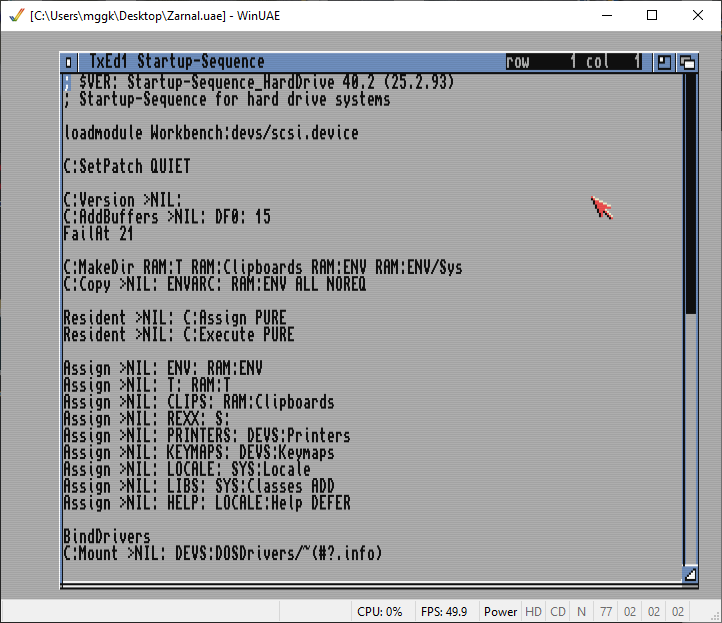722x623 pixels.
Task: Click the Resident C:Assign PURE line
Action: [175, 318]
